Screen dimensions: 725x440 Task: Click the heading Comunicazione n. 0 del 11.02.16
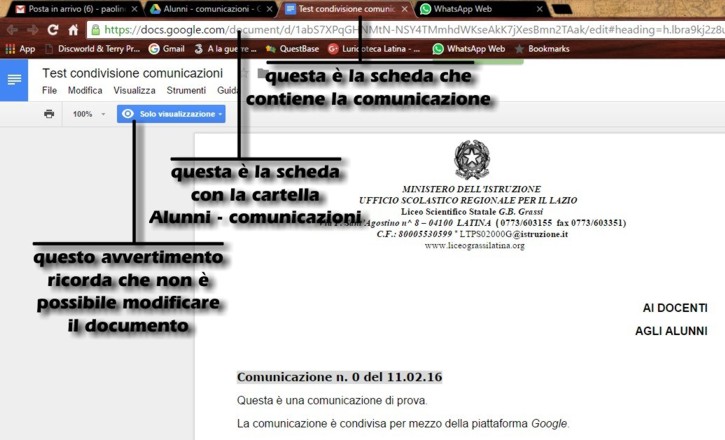point(339,377)
